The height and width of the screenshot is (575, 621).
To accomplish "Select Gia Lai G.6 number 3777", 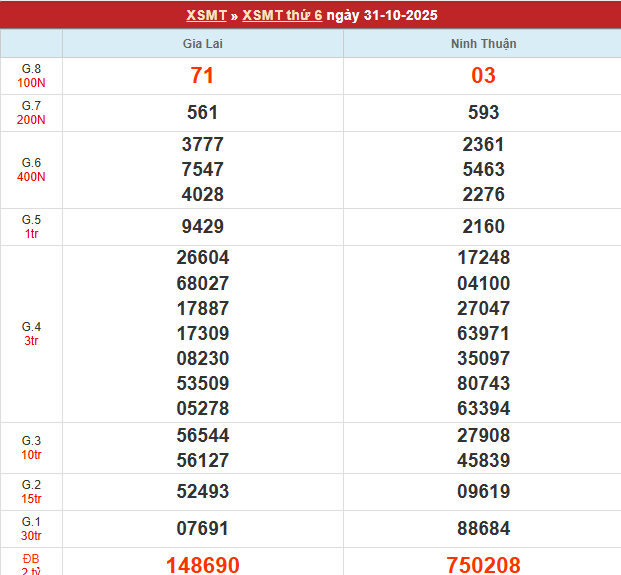I will [202, 145].
